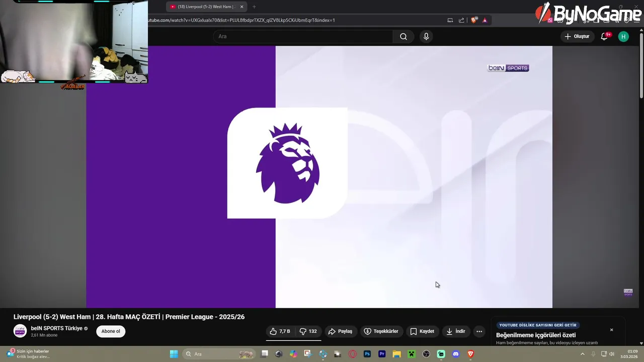Click the beIN SPORTS Türkiye channel avatar
This screenshot has height=362, width=644.
(x=20, y=331)
